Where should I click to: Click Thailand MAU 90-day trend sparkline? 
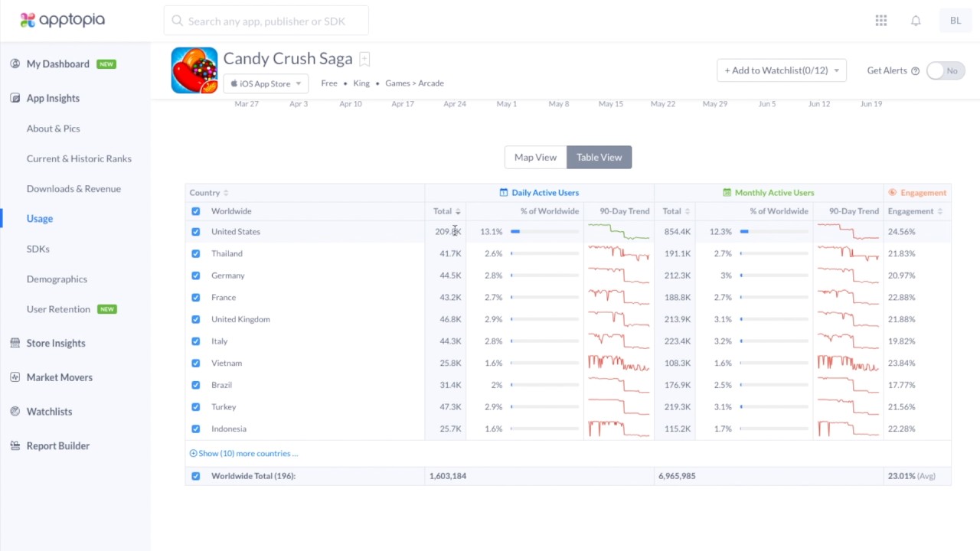[848, 253]
